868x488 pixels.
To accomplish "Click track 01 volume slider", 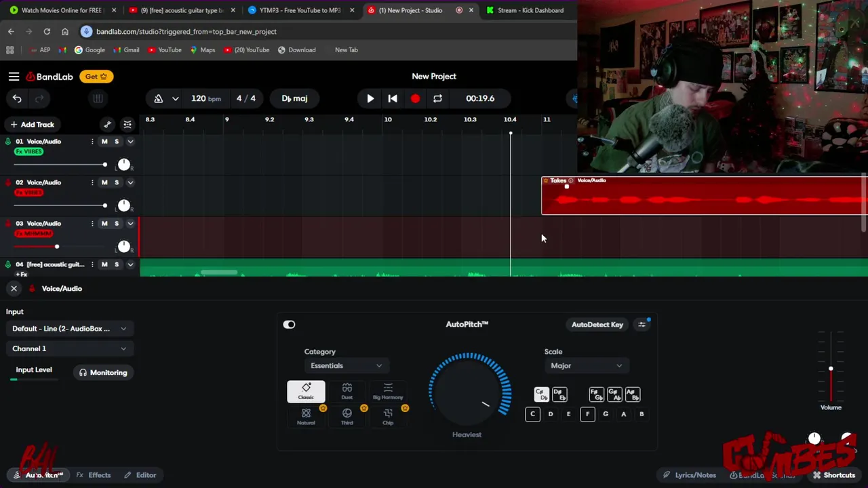I will [60, 165].
